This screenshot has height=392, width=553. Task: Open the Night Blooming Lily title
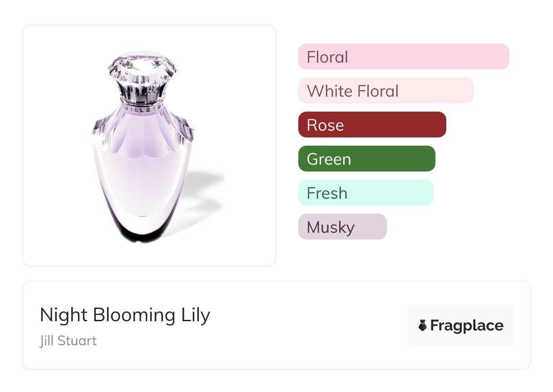pyautogui.click(x=125, y=314)
